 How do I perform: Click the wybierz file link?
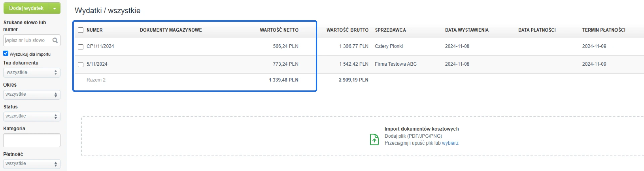point(450,143)
